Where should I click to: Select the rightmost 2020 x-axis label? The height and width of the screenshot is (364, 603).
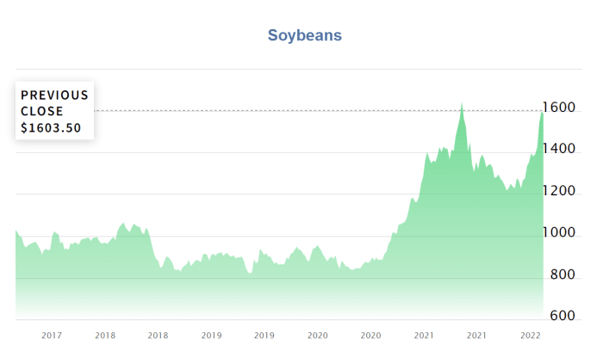(370, 336)
